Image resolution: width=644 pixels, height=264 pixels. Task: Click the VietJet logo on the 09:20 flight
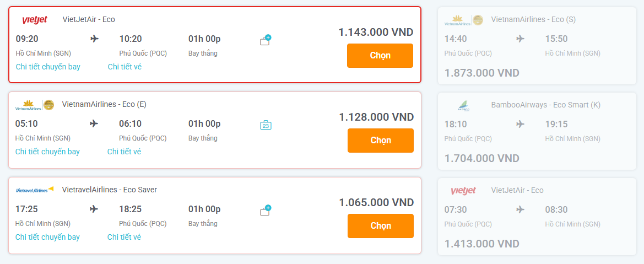(x=35, y=19)
